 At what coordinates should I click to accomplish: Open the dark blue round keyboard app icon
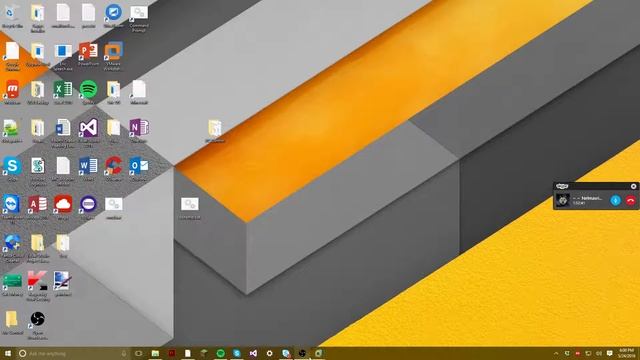[x=88, y=208]
